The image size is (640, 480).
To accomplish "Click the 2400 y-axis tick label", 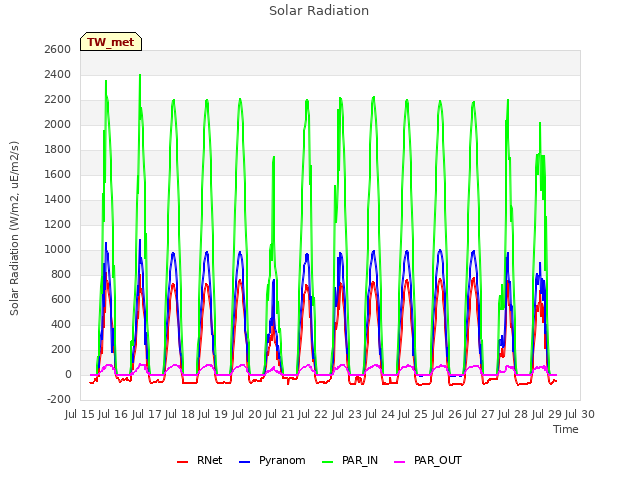I will click(x=58, y=75).
